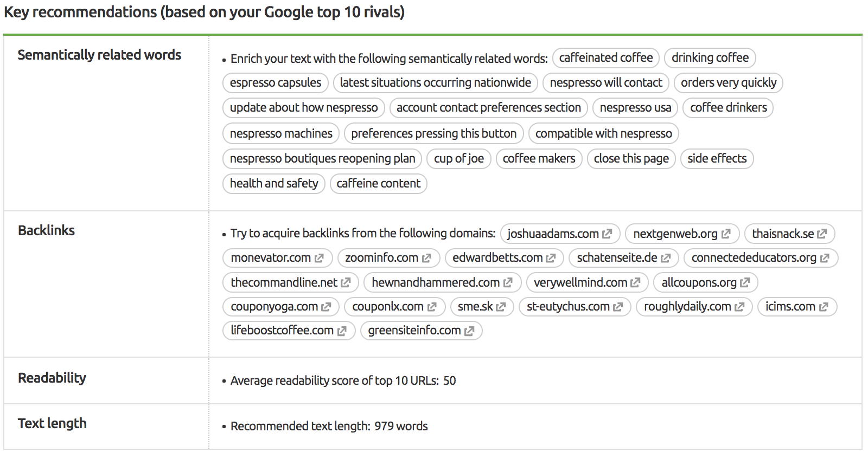Open external link icon for connectededucators.org
The height and width of the screenshot is (452, 868).
pyautogui.click(x=825, y=258)
